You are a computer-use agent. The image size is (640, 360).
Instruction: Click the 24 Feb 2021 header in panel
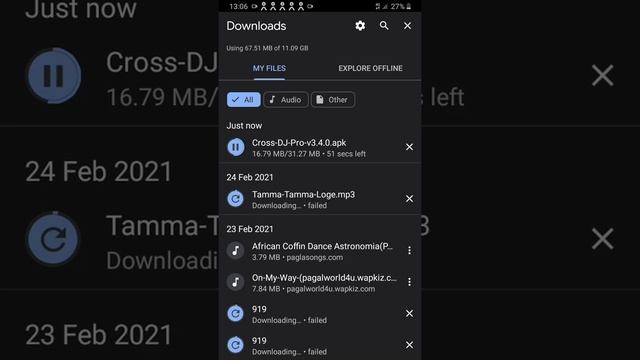point(250,178)
